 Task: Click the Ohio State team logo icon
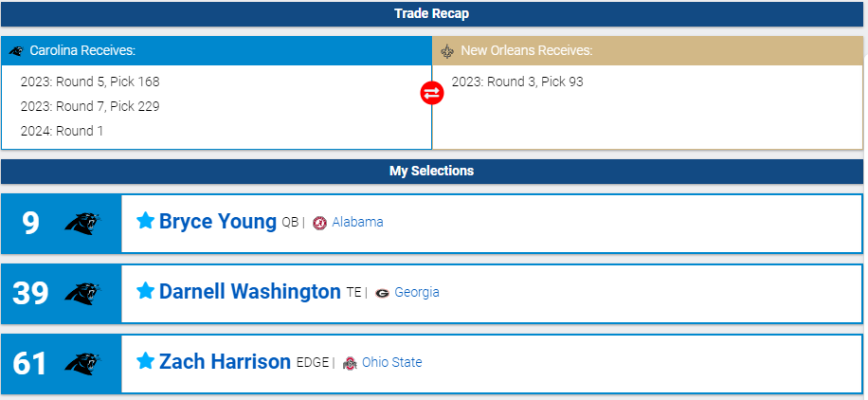coord(350,363)
